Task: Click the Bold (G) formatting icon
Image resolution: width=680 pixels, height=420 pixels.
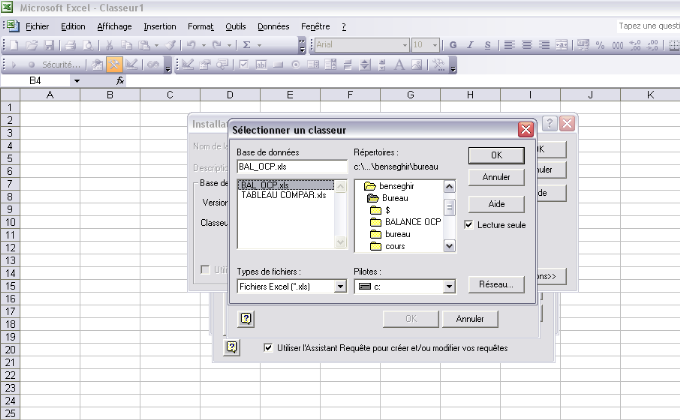Action: point(453,45)
